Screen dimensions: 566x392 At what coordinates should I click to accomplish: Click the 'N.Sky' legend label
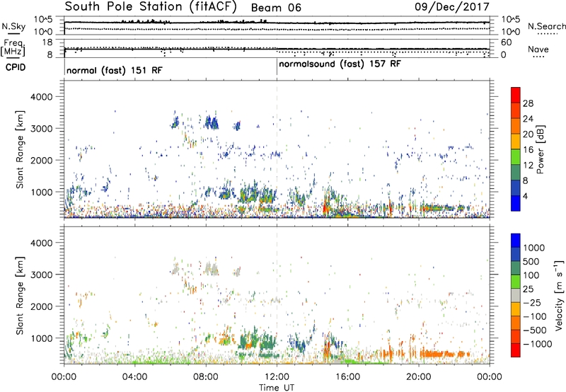tap(13, 26)
